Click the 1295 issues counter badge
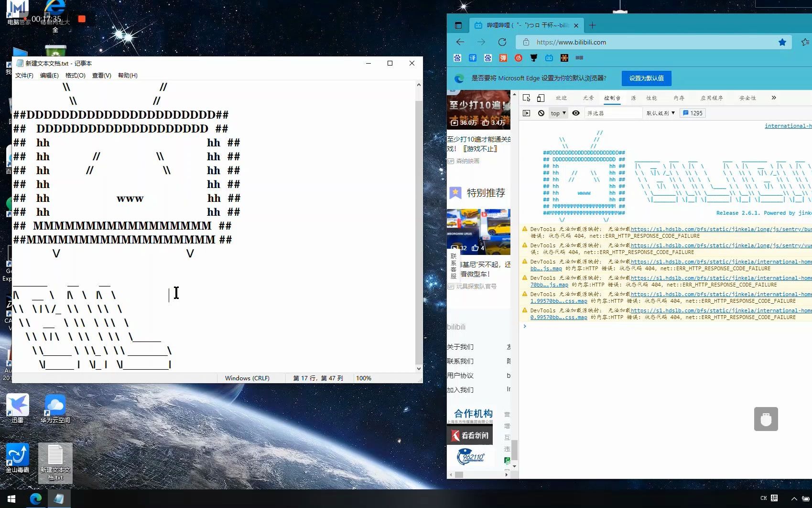The width and height of the screenshot is (812, 508). (693, 113)
